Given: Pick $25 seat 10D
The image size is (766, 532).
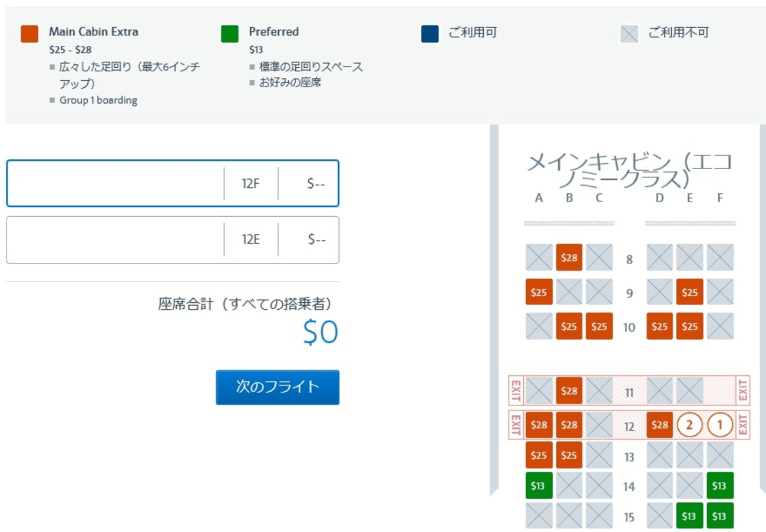Looking at the screenshot, I should tap(660, 326).
